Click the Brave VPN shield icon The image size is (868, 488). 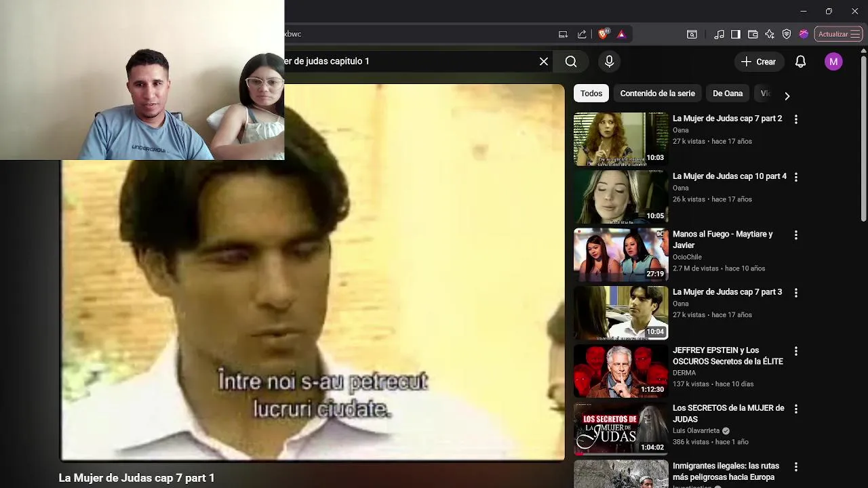787,34
